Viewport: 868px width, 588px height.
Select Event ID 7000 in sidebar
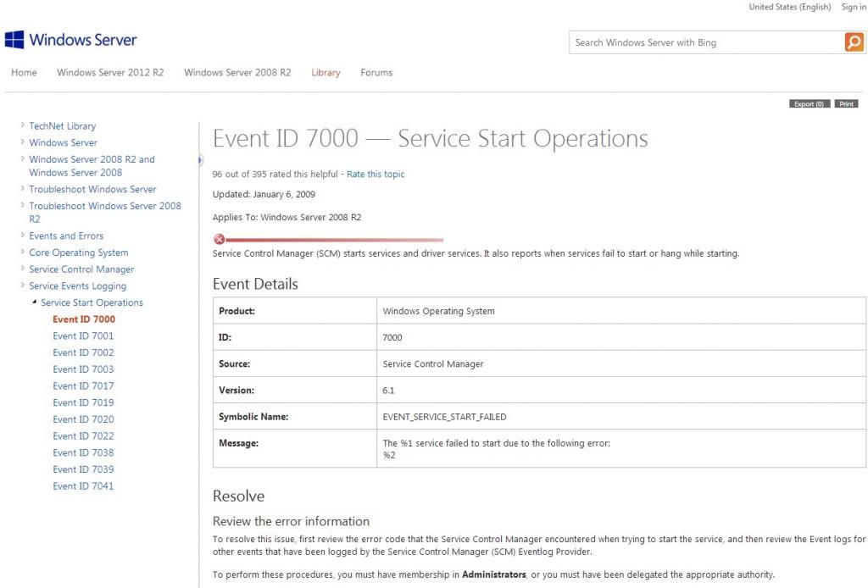pyautogui.click(x=84, y=319)
